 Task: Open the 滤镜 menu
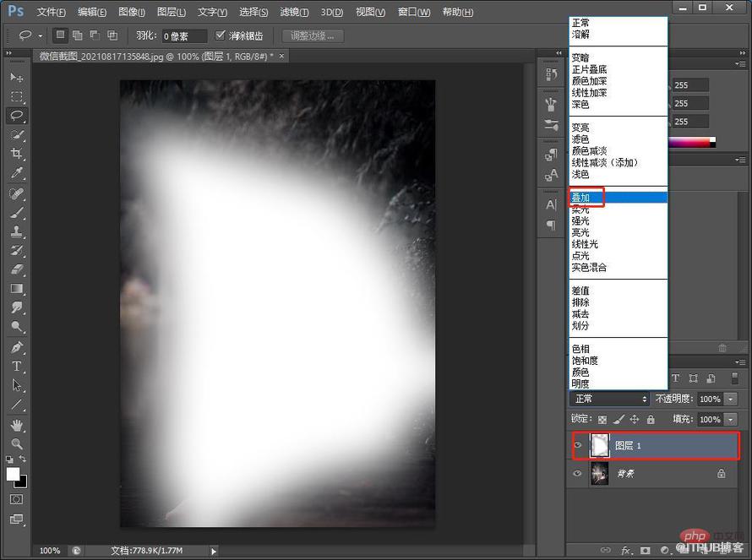coord(294,12)
